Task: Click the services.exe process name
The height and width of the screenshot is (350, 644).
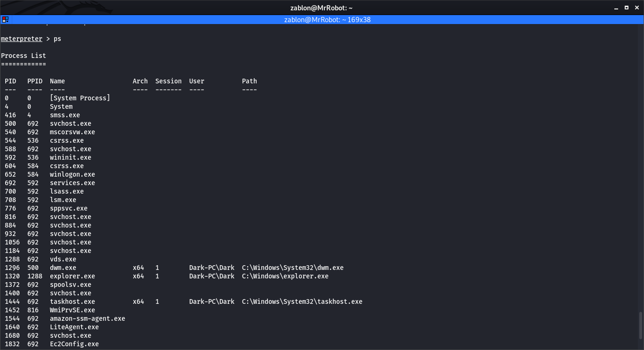Action: [x=72, y=183]
